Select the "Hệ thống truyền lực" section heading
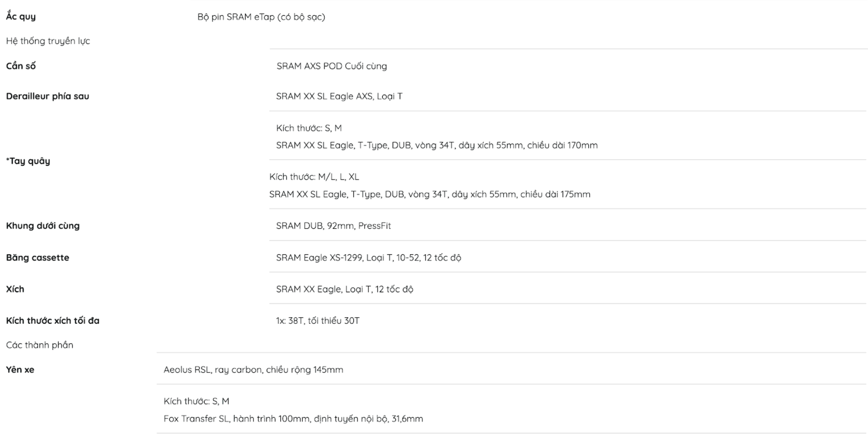The width and height of the screenshot is (868, 434). click(48, 41)
